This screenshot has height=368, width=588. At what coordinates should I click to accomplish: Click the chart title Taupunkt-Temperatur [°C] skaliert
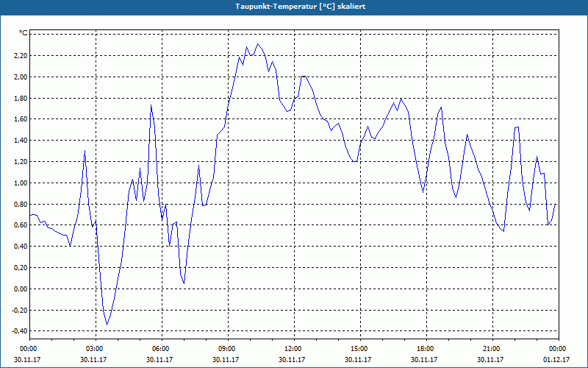301,7
